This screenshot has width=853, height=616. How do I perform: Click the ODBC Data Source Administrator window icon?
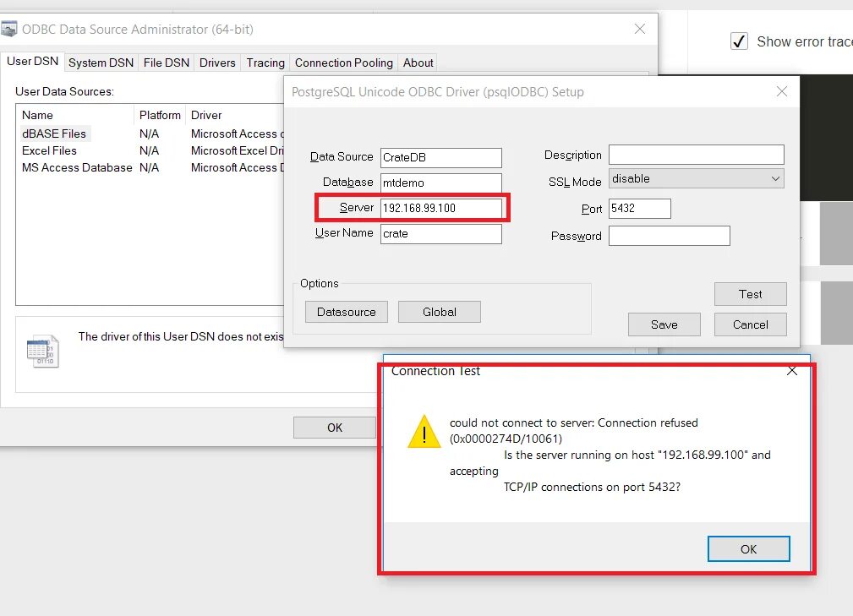8,29
